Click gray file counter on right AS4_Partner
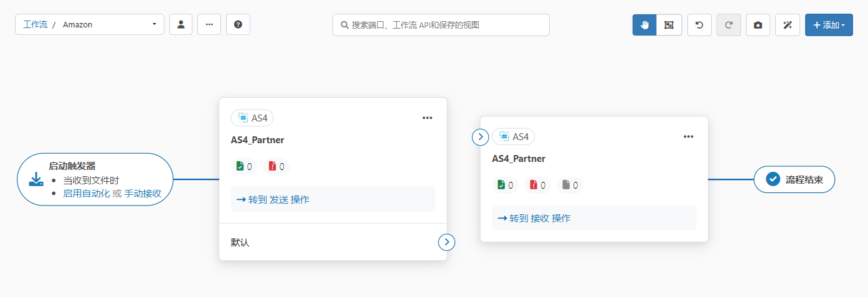 pos(570,185)
